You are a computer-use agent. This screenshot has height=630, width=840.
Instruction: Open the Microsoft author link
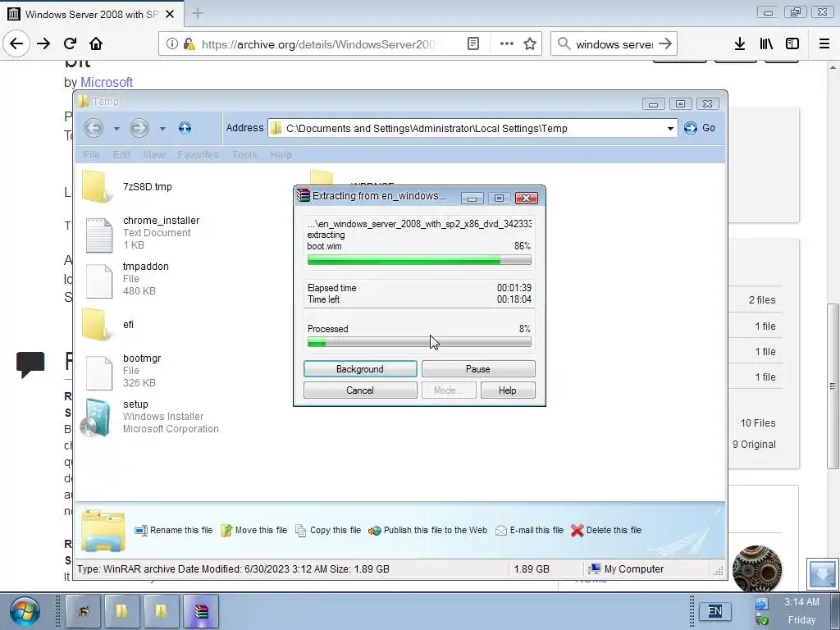point(106,82)
